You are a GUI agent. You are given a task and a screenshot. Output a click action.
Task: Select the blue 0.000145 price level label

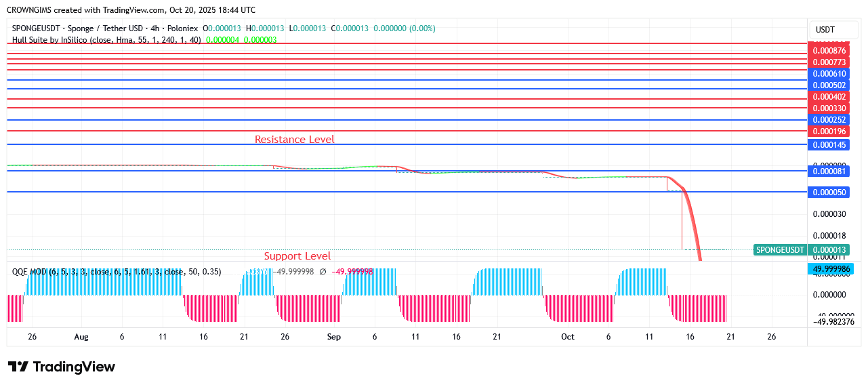[x=829, y=145]
